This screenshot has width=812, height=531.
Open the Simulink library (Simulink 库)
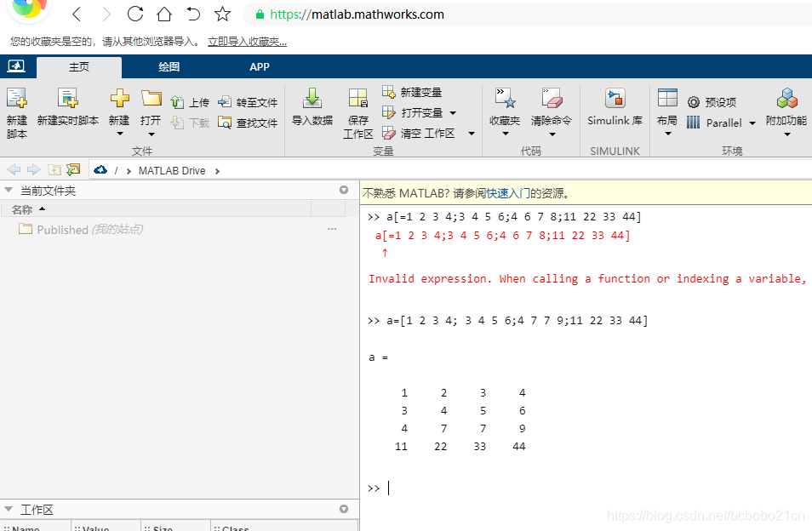[615, 99]
